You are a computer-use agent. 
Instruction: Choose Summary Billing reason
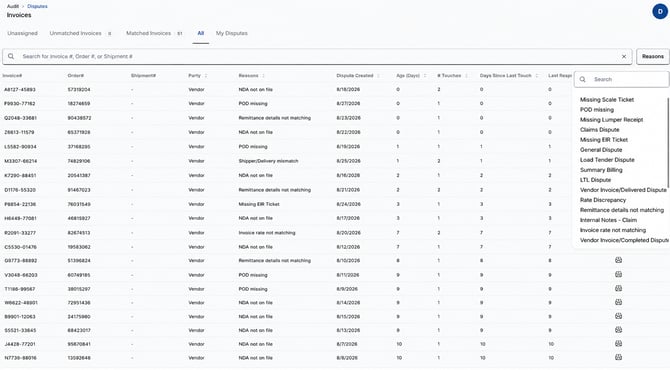click(601, 170)
